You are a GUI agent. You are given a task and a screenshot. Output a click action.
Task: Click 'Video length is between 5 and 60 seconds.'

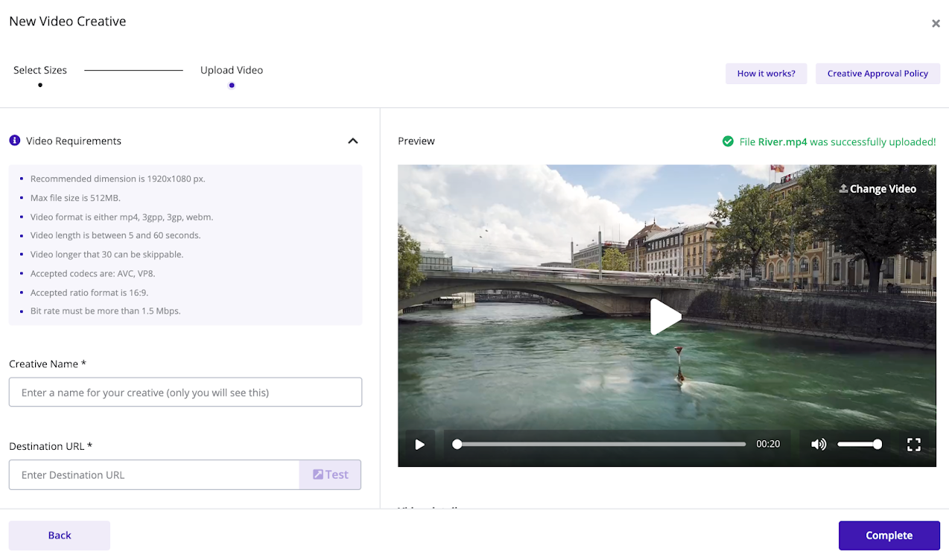[x=115, y=235]
